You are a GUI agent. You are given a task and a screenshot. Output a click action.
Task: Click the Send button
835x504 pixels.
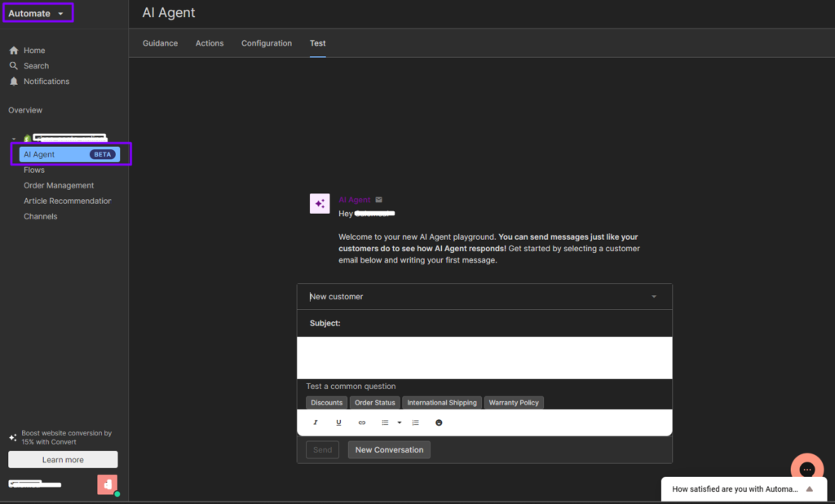[323, 449]
